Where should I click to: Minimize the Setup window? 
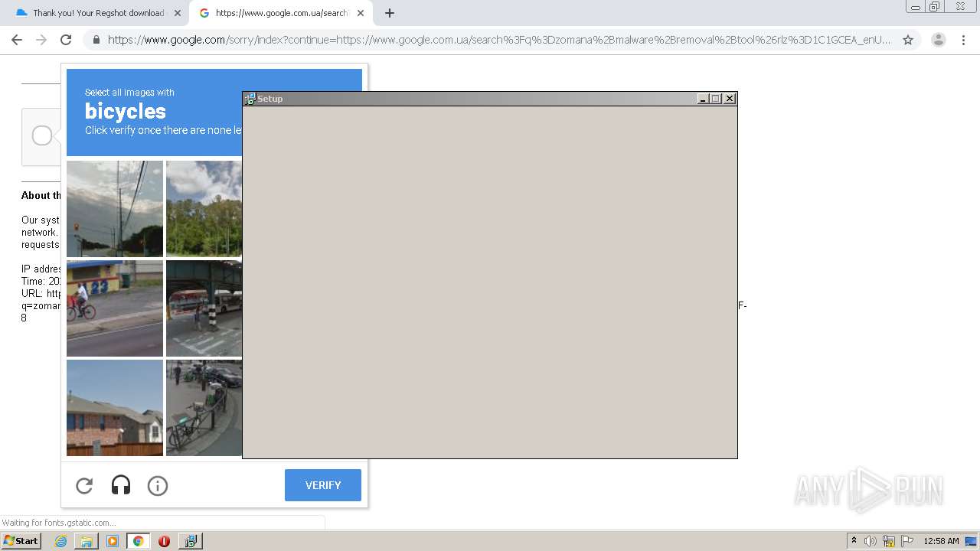click(703, 99)
